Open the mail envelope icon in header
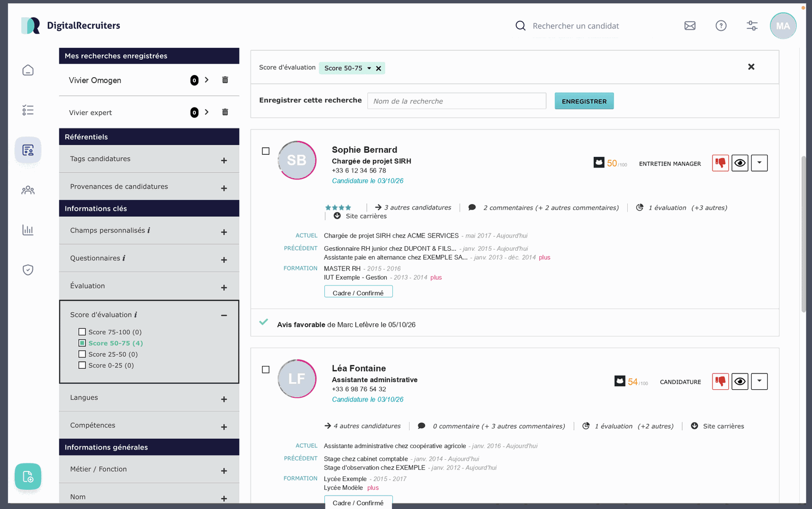The width and height of the screenshot is (812, 509). pos(690,26)
